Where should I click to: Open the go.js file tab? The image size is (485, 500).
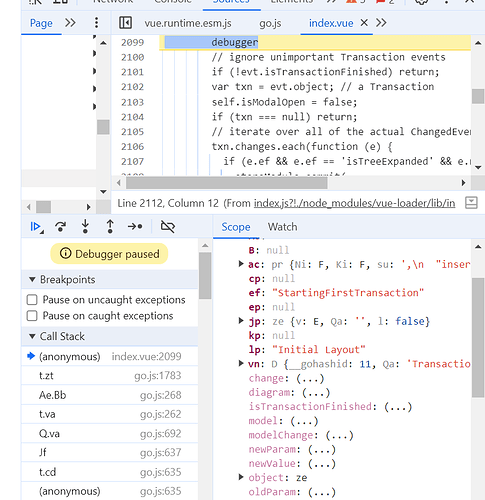(x=270, y=23)
